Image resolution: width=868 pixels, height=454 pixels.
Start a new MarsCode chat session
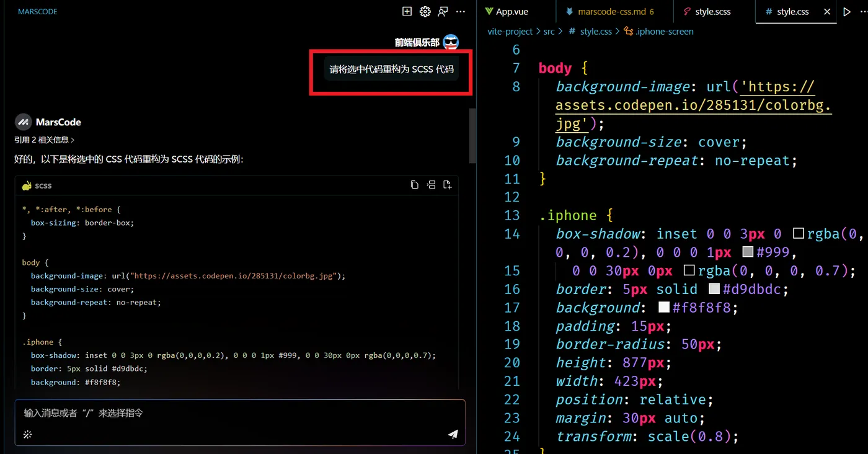[407, 11]
